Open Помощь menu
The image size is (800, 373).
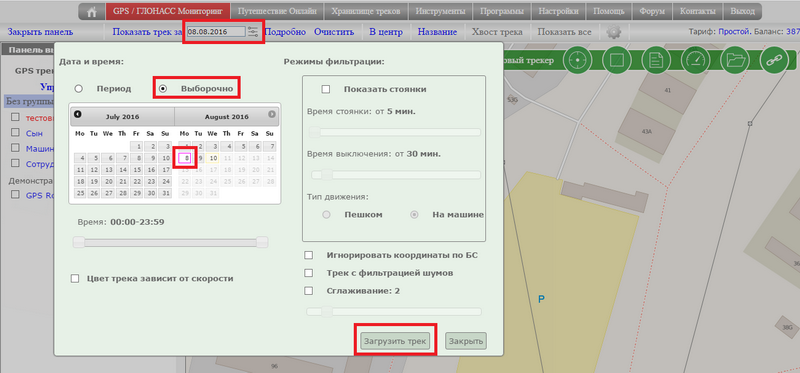pyautogui.click(x=609, y=11)
